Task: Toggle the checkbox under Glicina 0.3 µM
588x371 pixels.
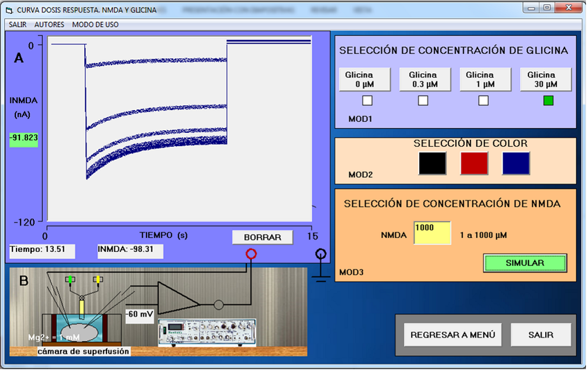Action: (x=423, y=101)
